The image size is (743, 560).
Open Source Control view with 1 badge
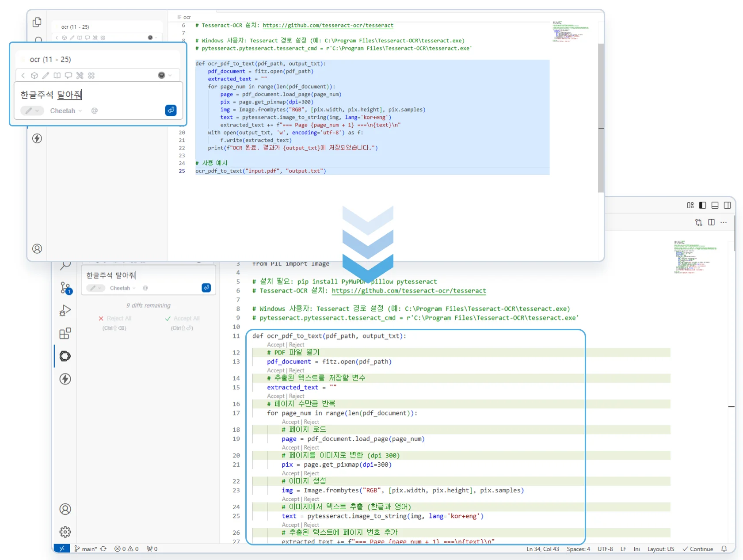click(x=66, y=288)
